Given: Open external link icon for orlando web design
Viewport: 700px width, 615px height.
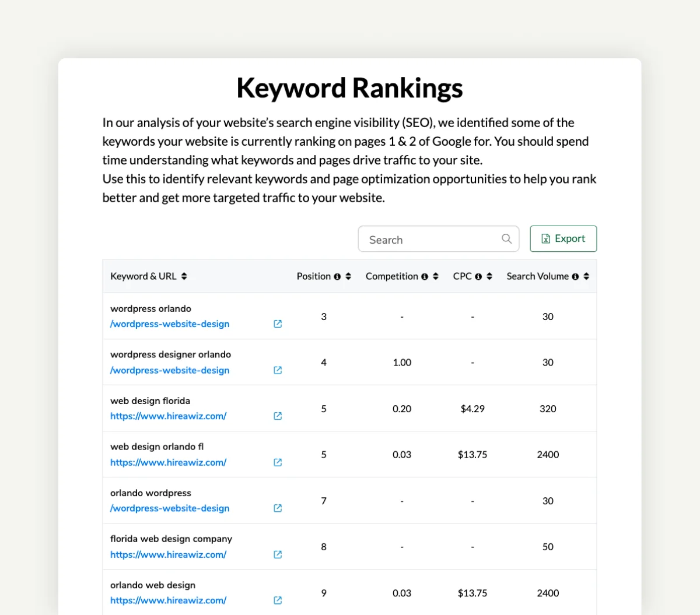Looking at the screenshot, I should (278, 600).
